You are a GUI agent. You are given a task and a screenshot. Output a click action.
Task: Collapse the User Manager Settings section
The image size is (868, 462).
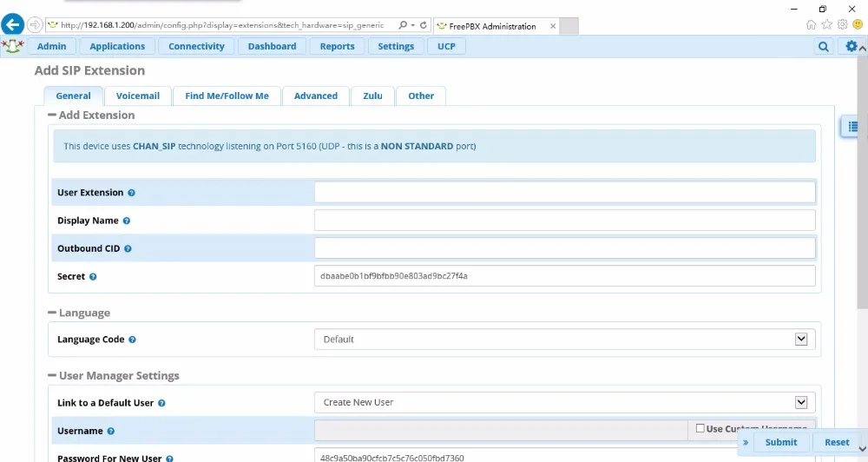pyautogui.click(x=53, y=376)
